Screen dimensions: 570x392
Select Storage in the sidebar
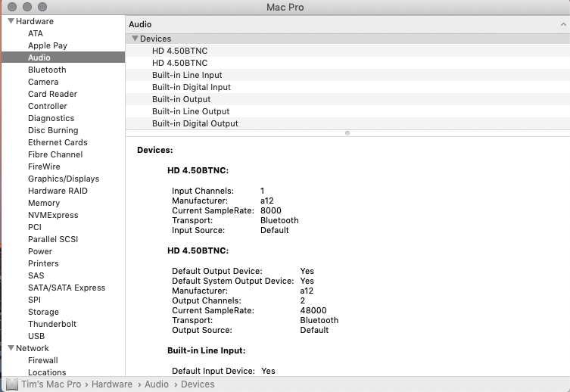[x=43, y=312]
